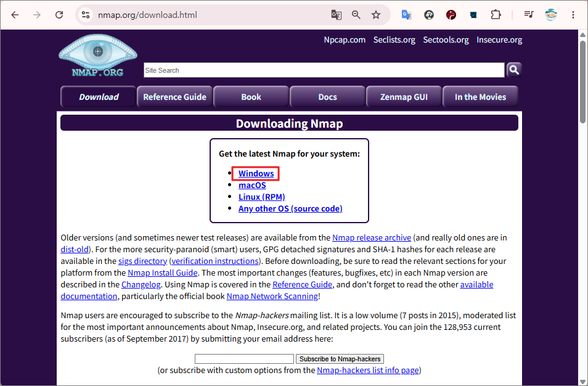This screenshot has width=588, height=386.
Task: Open the Chrome profile avatar
Action: (x=550, y=15)
